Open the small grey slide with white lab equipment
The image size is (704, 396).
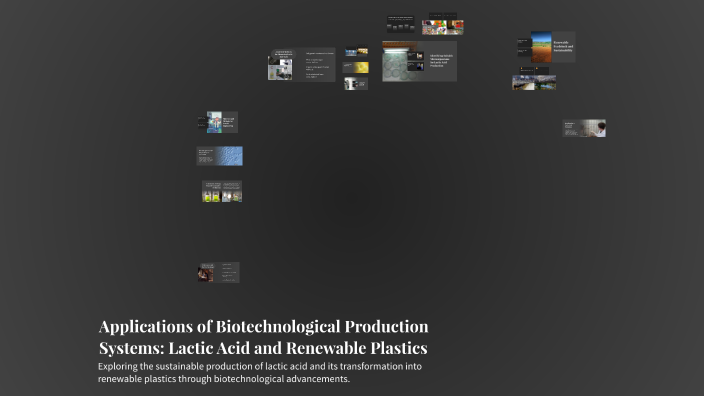pos(356,84)
